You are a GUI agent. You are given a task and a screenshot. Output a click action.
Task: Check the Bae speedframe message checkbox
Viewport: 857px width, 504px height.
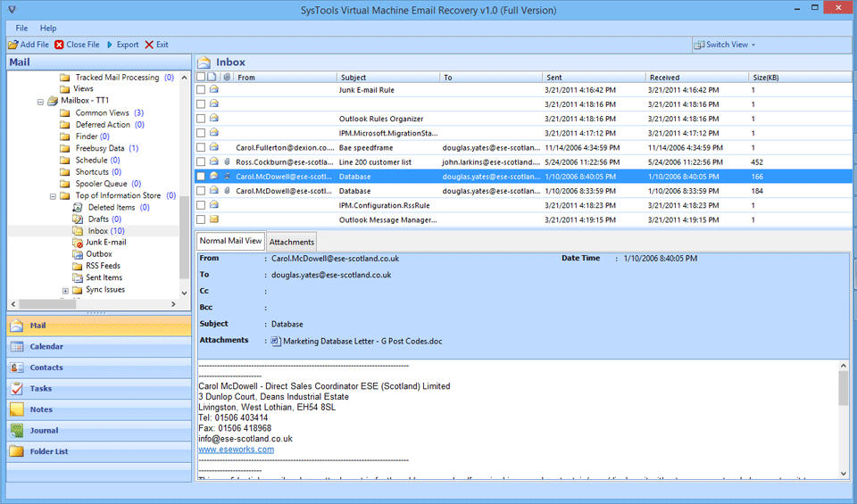pyautogui.click(x=201, y=147)
